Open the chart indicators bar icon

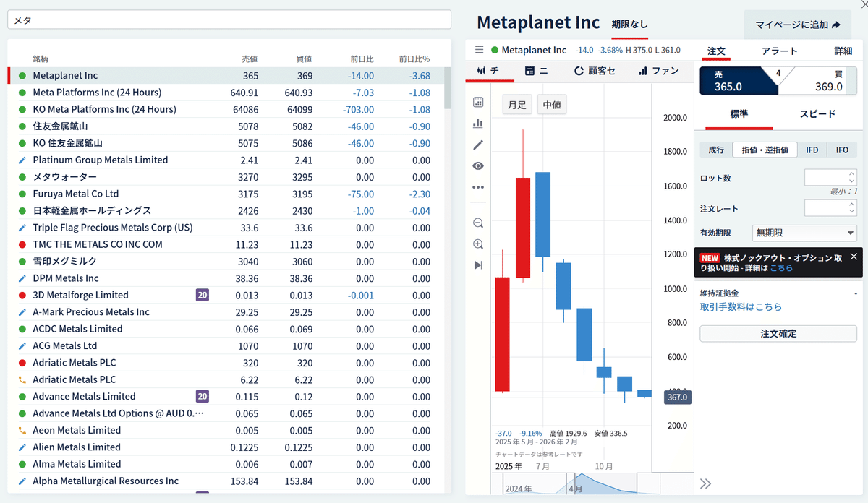477,124
